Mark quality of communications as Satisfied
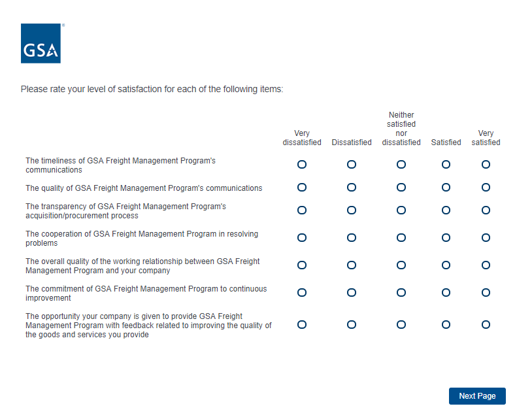The image size is (532, 419). 446,188
